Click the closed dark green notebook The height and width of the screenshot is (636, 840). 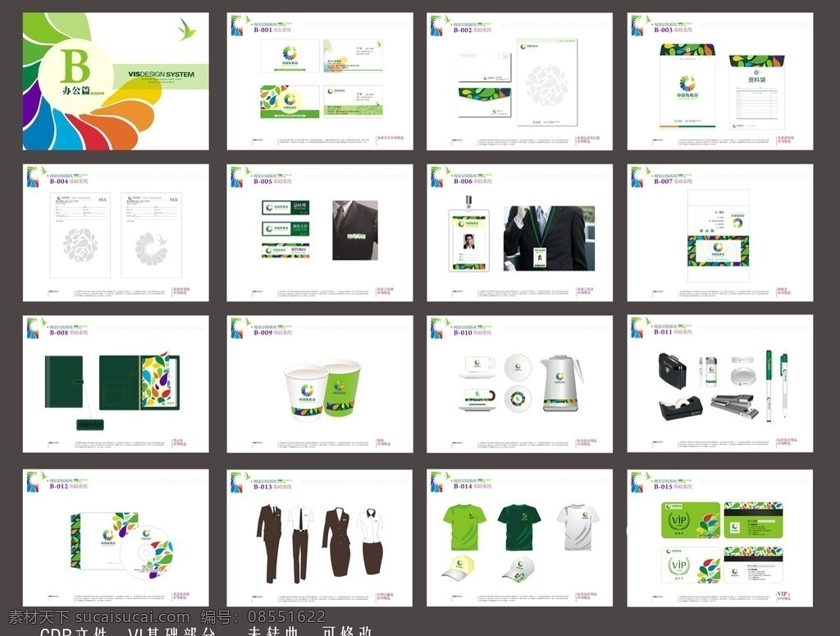(64, 382)
